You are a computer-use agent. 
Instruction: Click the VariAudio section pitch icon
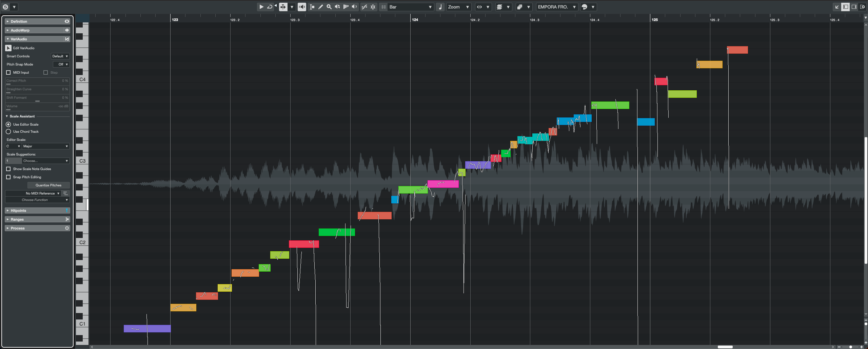tap(67, 39)
